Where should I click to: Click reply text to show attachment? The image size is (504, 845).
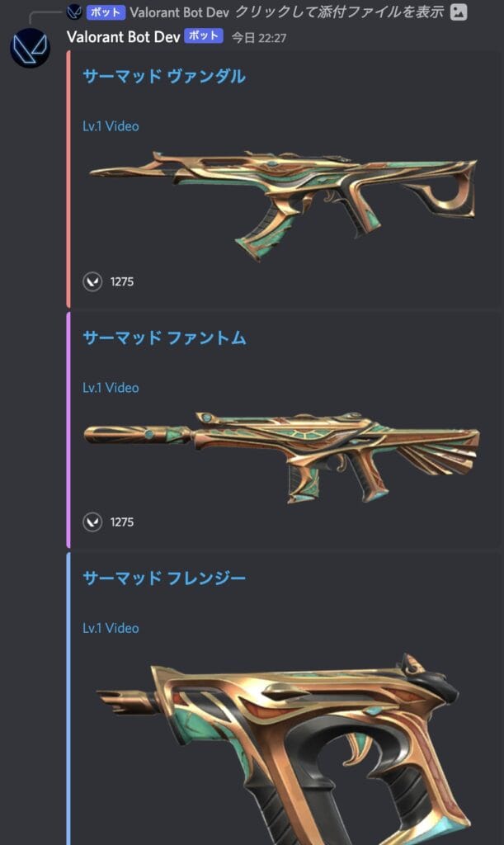pyautogui.click(x=339, y=12)
